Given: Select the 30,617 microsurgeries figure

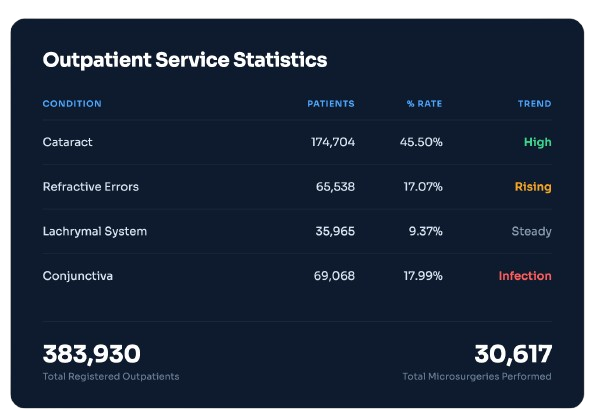Looking at the screenshot, I should coord(513,354).
